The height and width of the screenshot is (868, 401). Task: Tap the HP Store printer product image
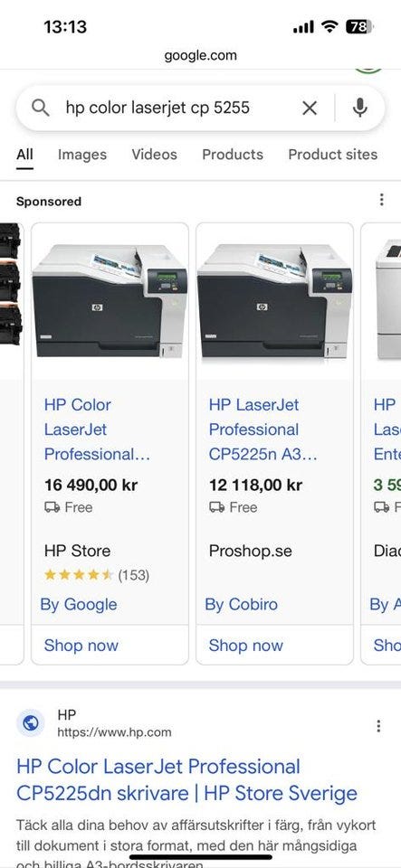tap(110, 301)
